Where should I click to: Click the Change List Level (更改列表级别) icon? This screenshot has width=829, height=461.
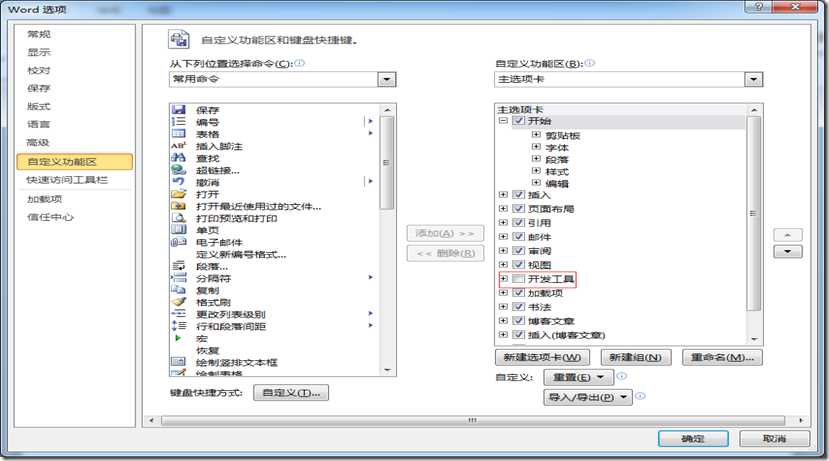pos(179,314)
